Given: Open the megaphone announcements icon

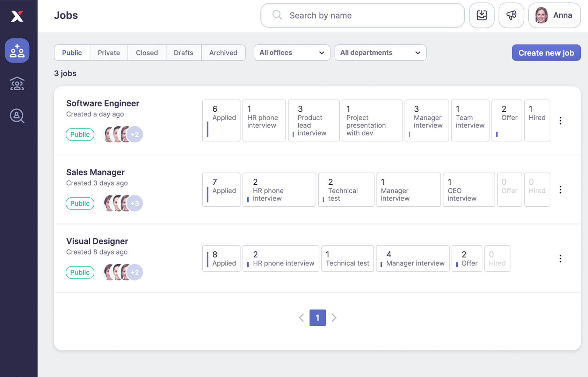Looking at the screenshot, I should point(511,15).
